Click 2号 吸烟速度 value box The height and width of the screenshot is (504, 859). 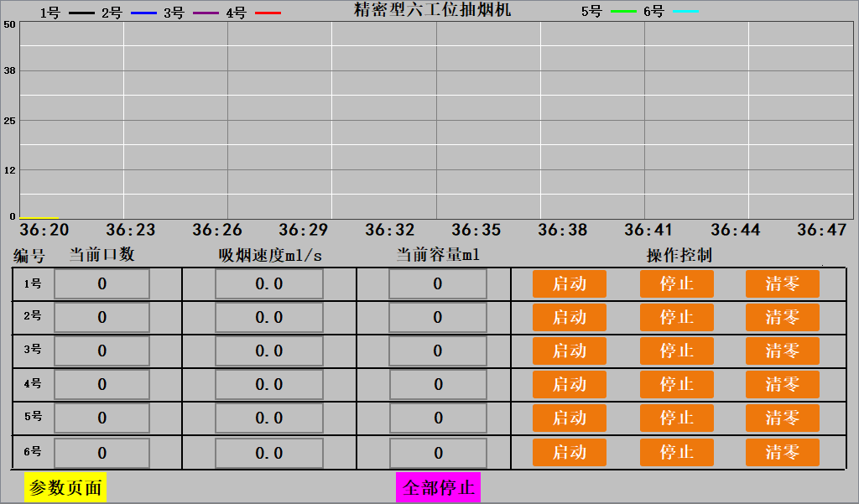coord(269,317)
